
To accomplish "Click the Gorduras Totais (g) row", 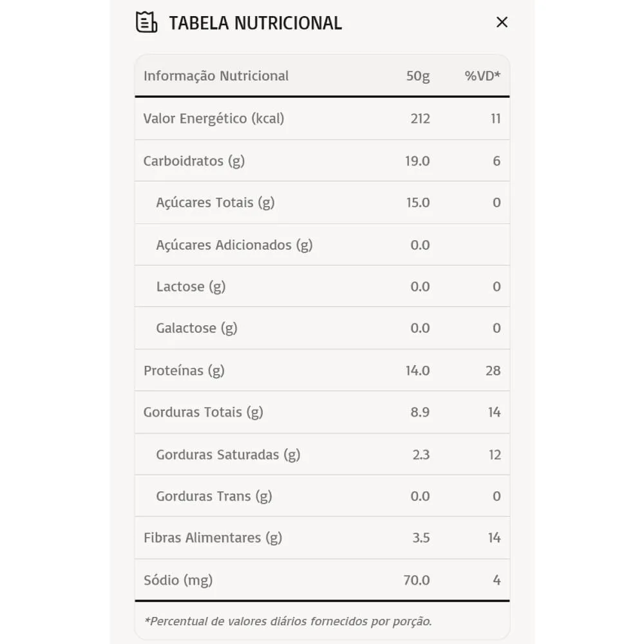I will (x=203, y=412).
